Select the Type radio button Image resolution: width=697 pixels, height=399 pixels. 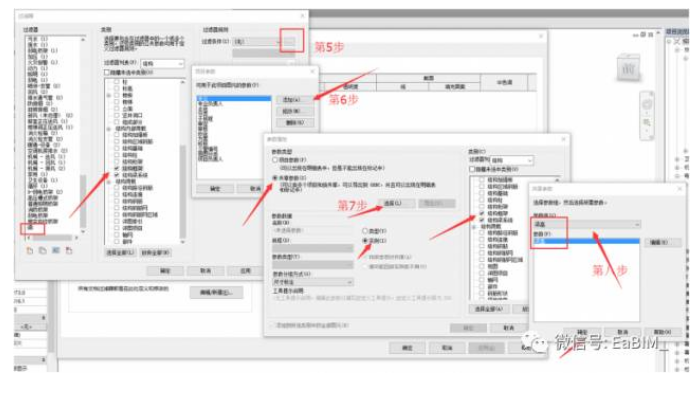coord(365,231)
